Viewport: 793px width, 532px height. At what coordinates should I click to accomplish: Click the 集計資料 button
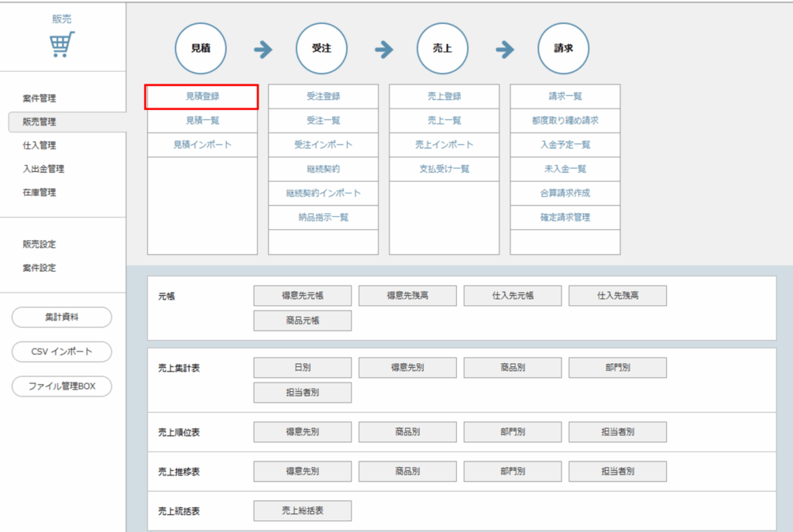click(62, 317)
